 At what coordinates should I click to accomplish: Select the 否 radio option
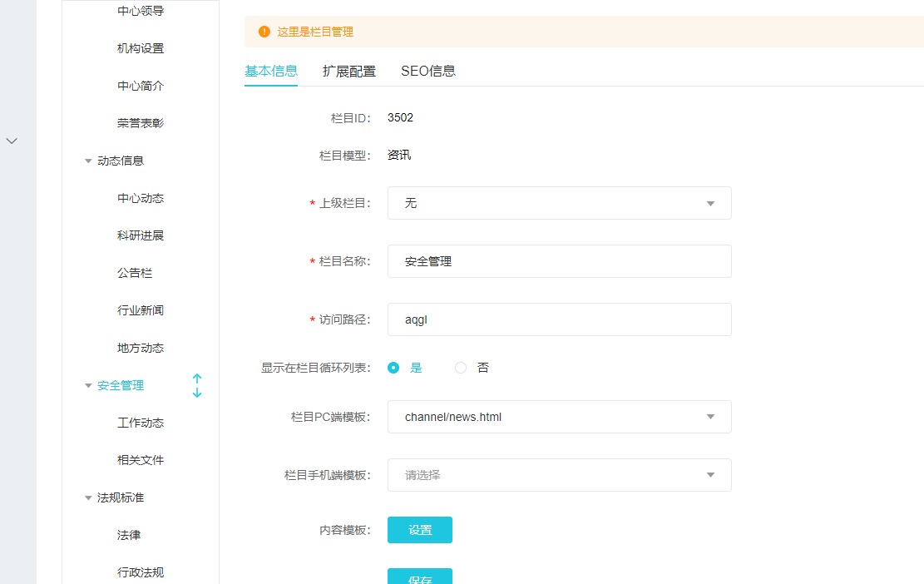[x=461, y=368]
